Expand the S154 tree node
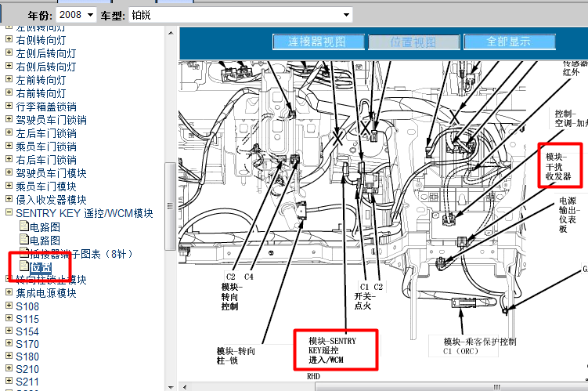 click(x=9, y=331)
